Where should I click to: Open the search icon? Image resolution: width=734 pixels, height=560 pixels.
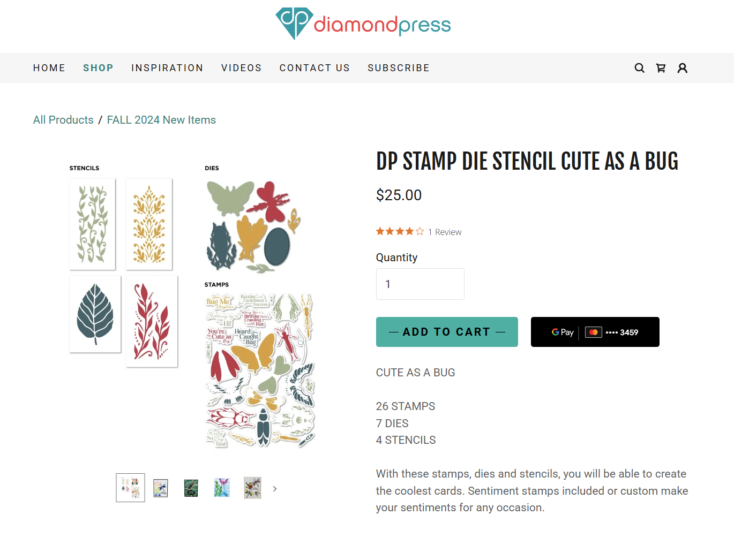639,67
